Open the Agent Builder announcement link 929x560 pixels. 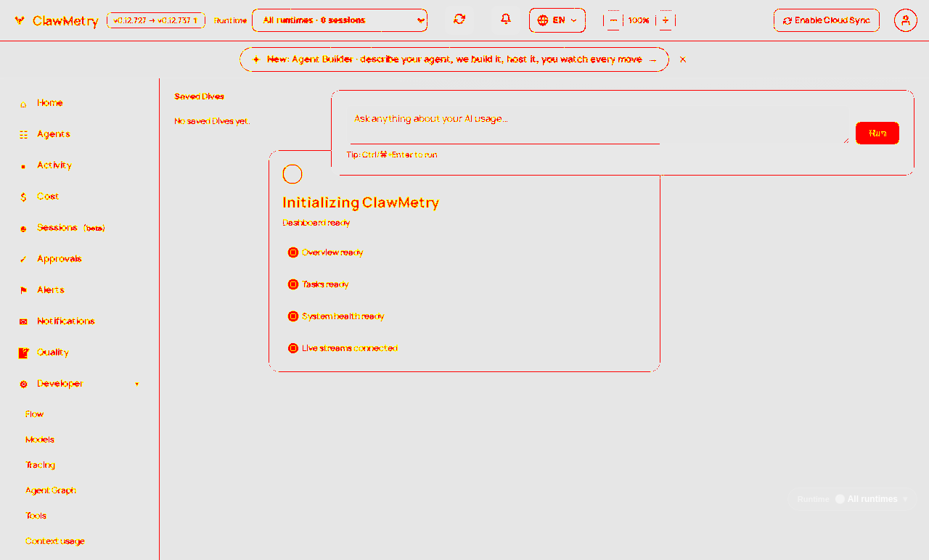(454, 59)
